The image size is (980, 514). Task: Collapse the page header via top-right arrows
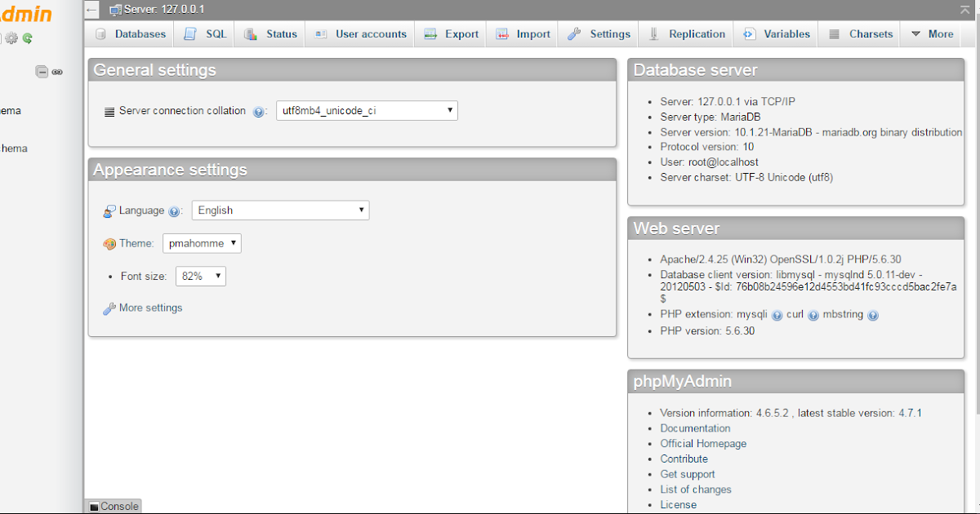pyautogui.click(x=964, y=8)
